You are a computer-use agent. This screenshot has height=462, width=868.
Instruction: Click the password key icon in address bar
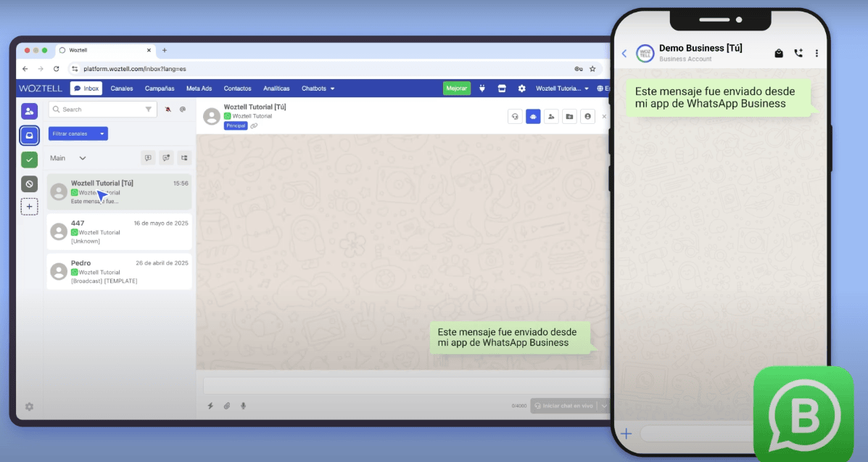579,69
